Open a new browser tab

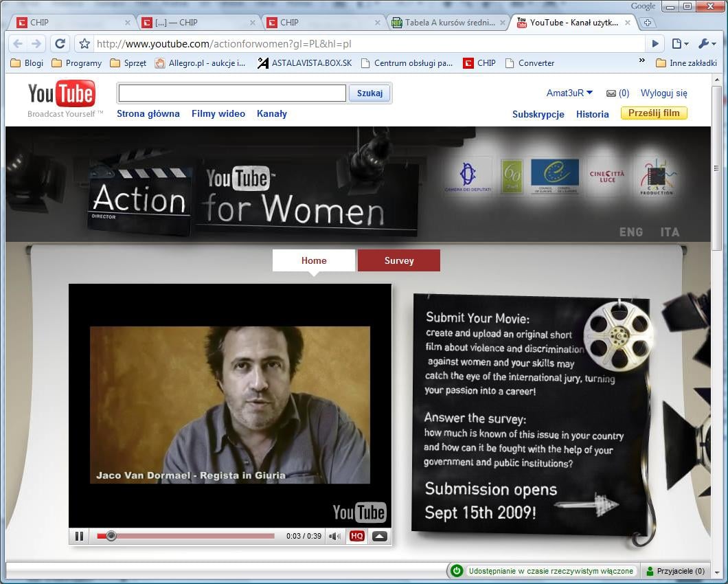click(647, 23)
